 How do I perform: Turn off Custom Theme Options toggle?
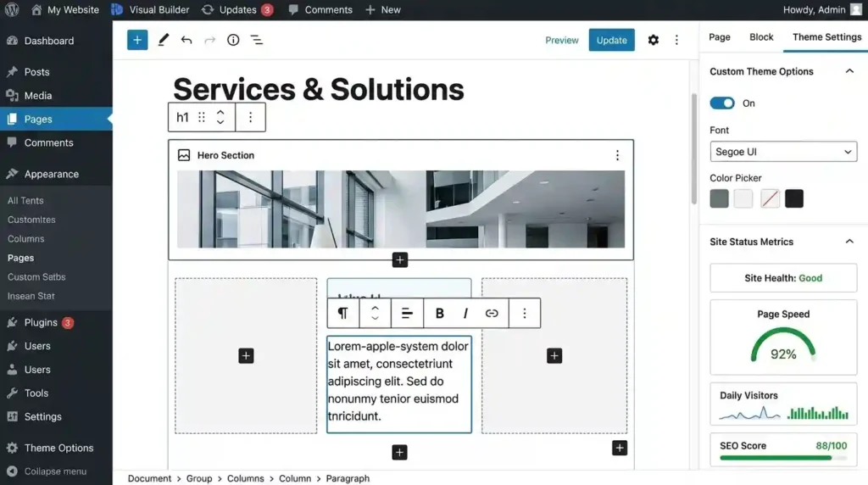click(722, 103)
